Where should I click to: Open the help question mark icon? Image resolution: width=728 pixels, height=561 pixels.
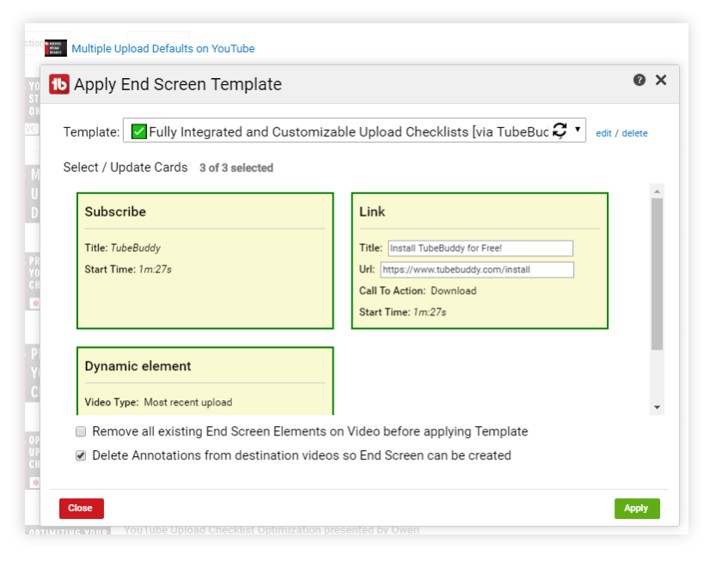click(639, 80)
